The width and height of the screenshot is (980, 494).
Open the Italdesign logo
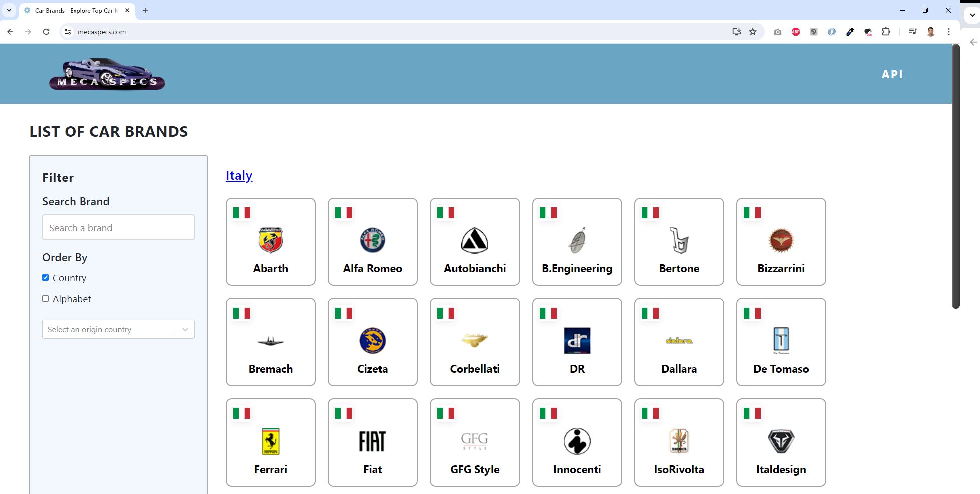(x=781, y=441)
